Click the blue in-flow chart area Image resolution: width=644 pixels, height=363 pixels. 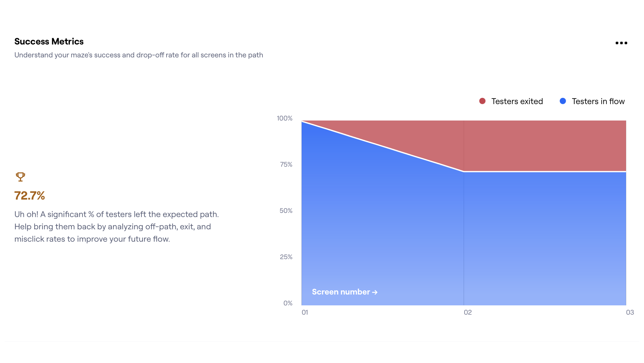[x=405, y=228]
